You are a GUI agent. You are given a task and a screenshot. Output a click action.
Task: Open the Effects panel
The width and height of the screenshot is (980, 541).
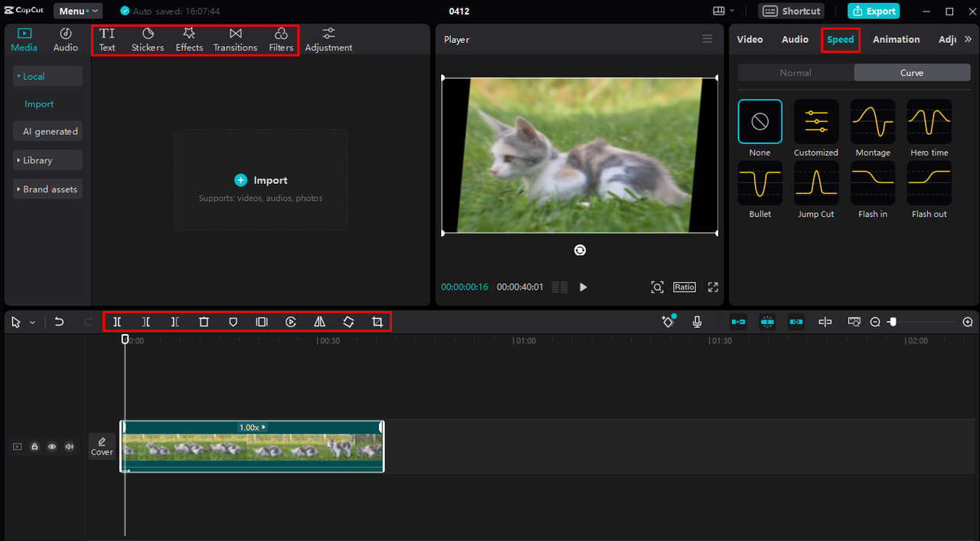(189, 40)
